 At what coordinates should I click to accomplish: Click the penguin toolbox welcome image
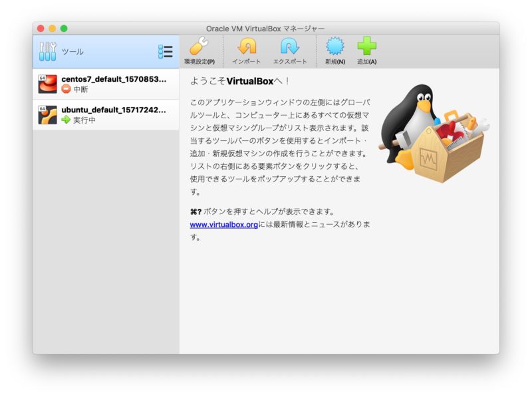(x=434, y=134)
